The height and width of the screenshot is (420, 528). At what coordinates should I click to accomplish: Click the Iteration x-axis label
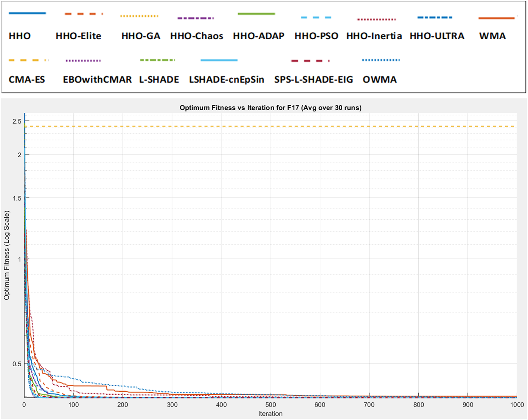click(x=270, y=414)
